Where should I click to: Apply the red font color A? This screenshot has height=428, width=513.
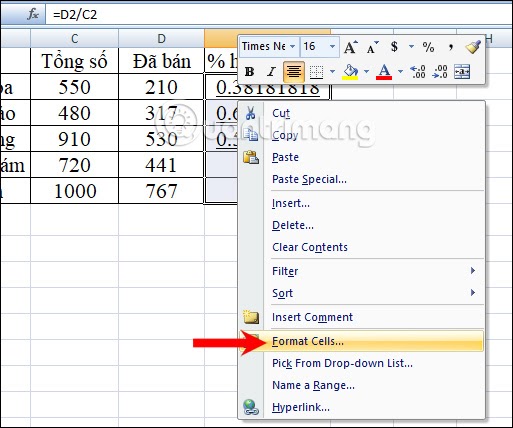(384, 72)
